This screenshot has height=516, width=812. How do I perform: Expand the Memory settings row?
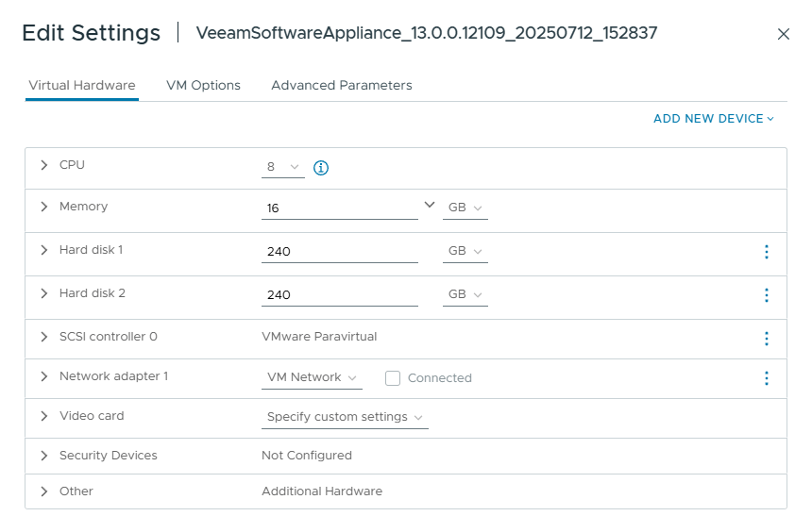click(43, 207)
